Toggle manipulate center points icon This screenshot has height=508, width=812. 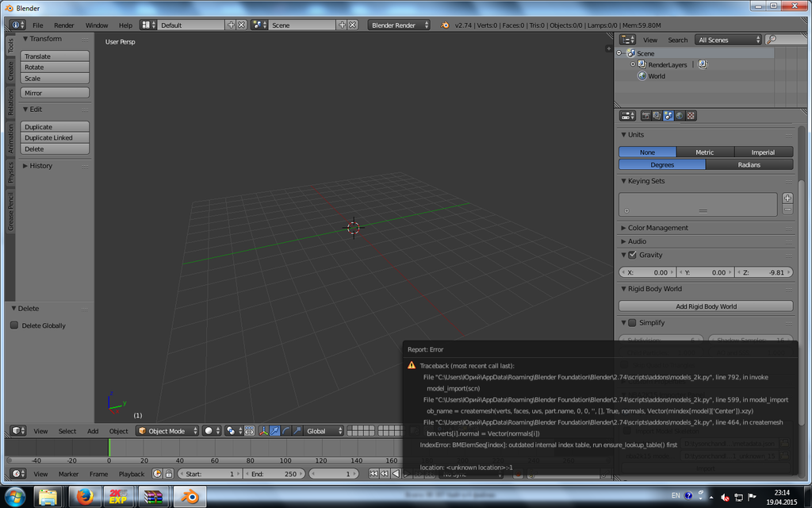click(x=249, y=431)
